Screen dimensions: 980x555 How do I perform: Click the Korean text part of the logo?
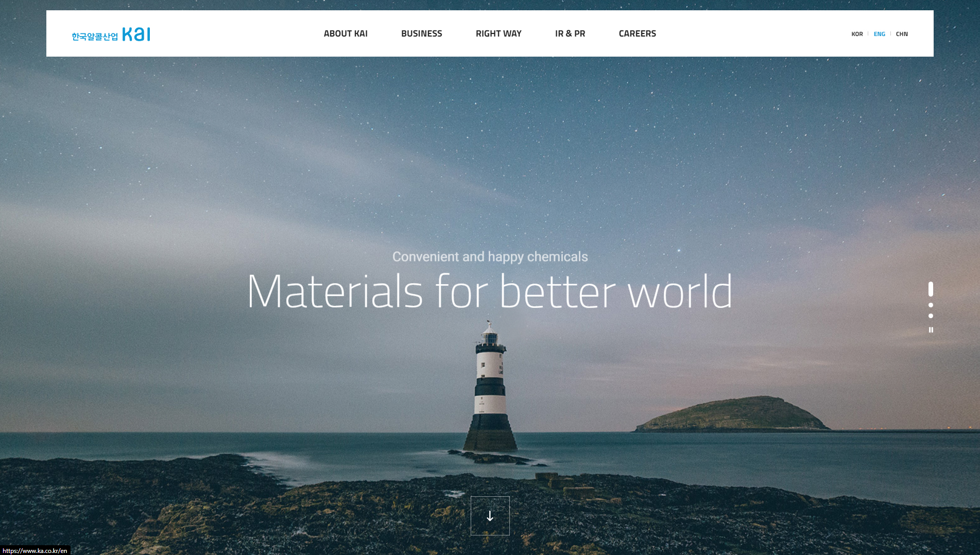[x=95, y=37]
